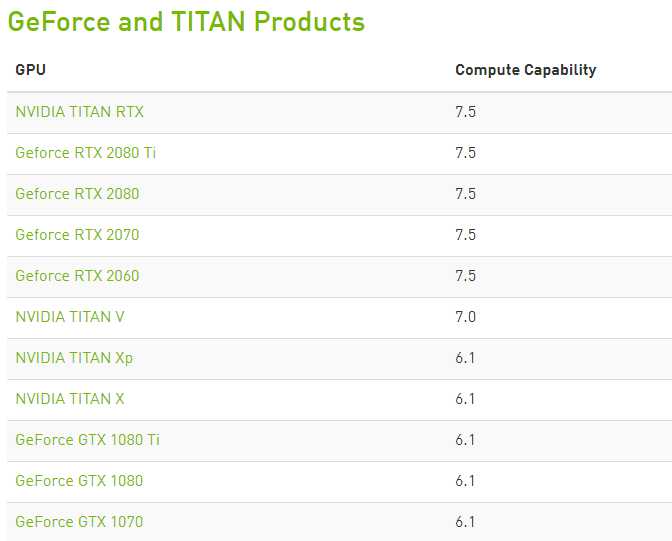Select the 6.1 value for TITAN Xp
672x541 pixels.
point(465,358)
